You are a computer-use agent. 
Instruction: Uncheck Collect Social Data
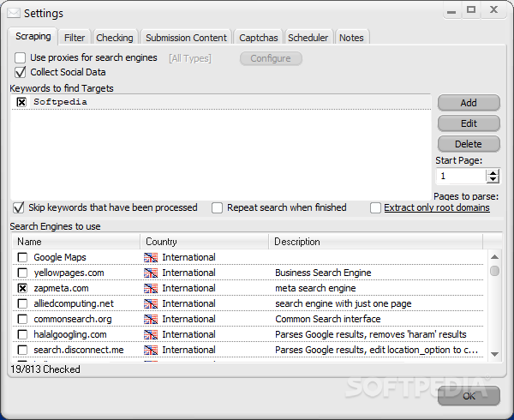point(20,72)
